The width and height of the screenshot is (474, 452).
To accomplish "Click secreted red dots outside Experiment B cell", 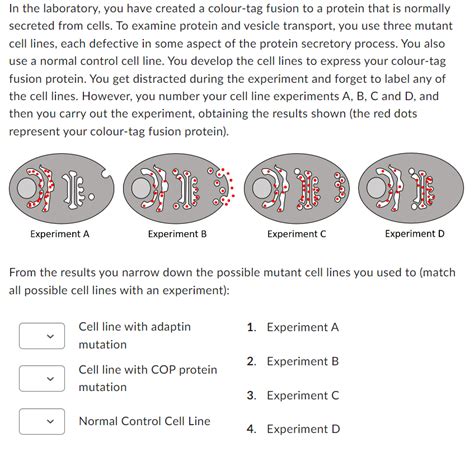I will click(x=228, y=187).
